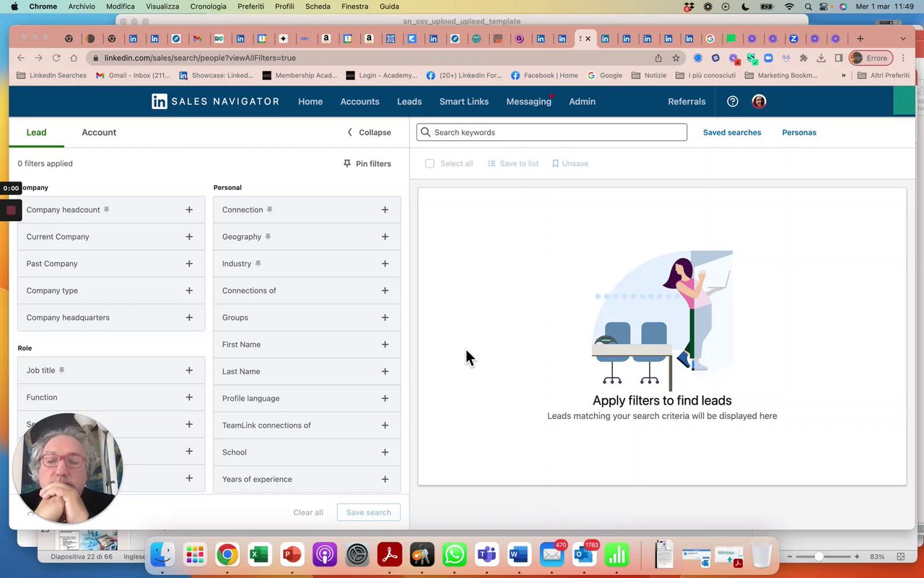The image size is (924, 578).
Task: Click the pin icon next to Company headcount
Action: 106,210
